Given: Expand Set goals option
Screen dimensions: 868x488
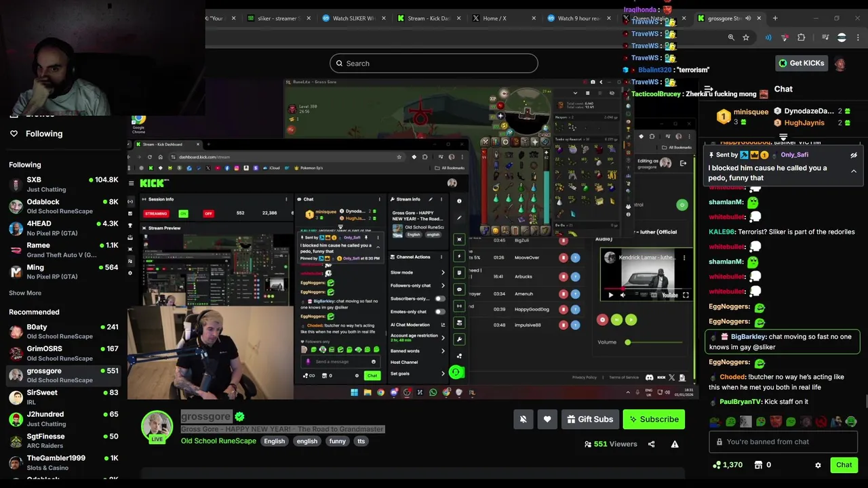Looking at the screenshot, I should 443,373.
